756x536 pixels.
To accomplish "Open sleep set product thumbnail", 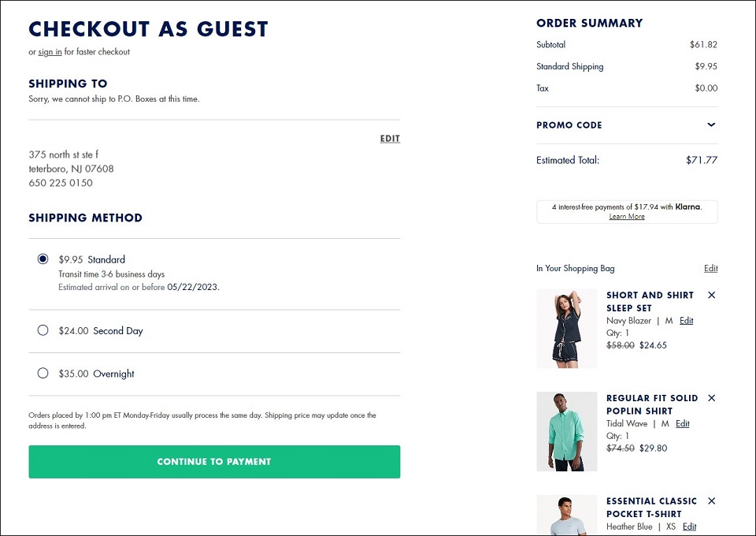I will click(x=566, y=329).
